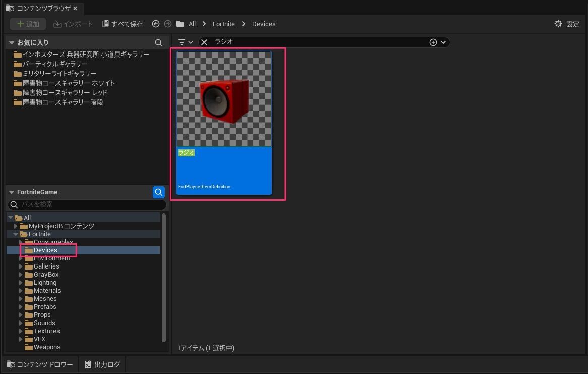Click すべて保存 (Save All)
Screen dimensions: 588x374
click(x=123, y=24)
